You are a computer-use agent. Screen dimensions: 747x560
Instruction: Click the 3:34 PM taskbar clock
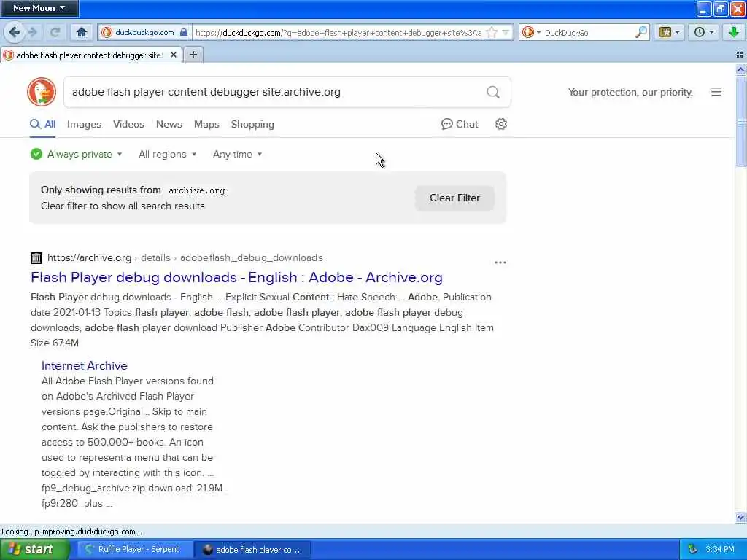pyautogui.click(x=720, y=549)
